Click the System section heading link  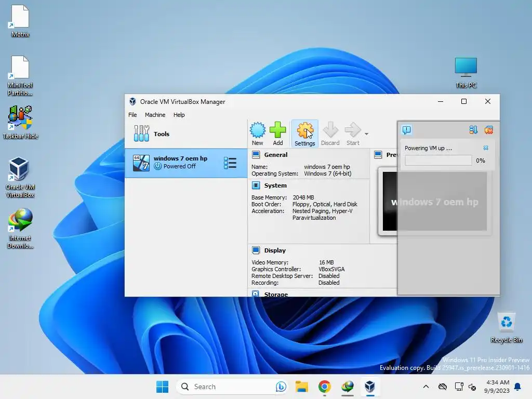click(275, 185)
